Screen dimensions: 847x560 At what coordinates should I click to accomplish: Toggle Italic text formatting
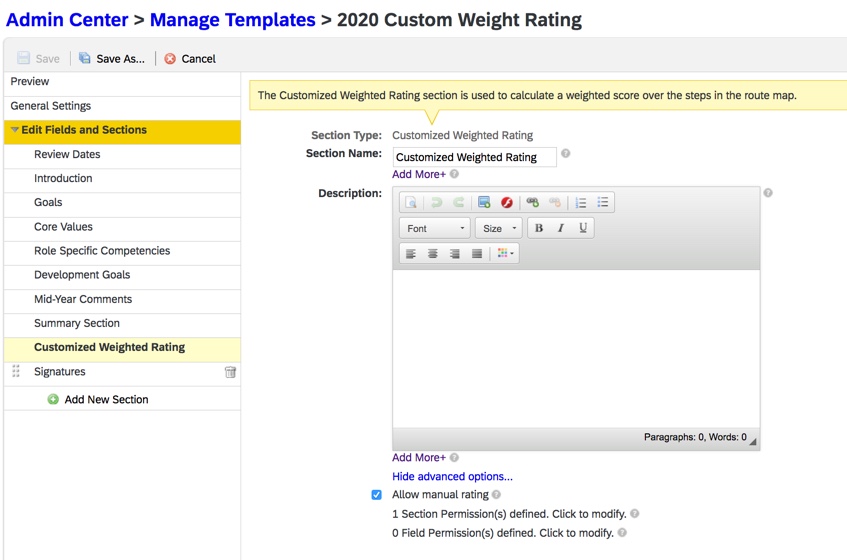[561, 228]
